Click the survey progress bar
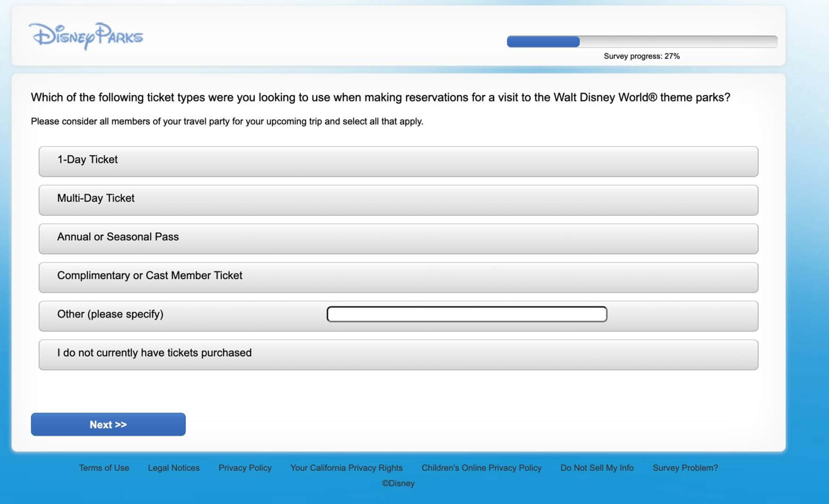This screenshot has height=504, width=829. point(642,42)
